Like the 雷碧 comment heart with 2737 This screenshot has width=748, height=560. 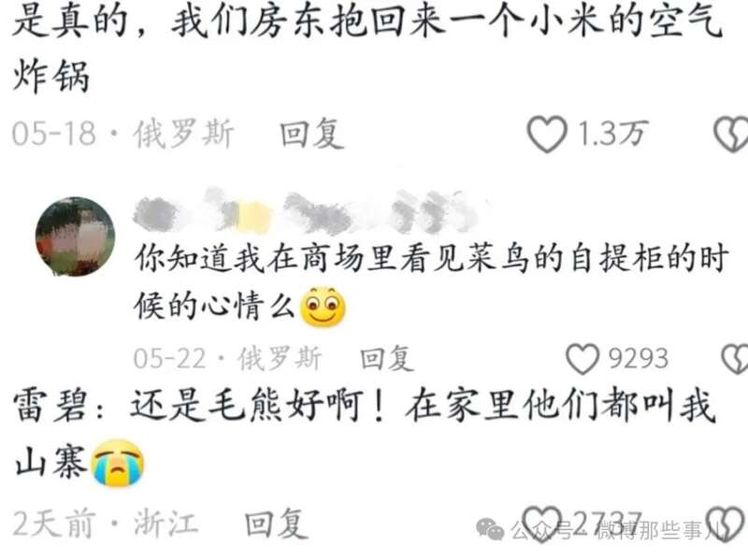pyautogui.click(x=542, y=524)
